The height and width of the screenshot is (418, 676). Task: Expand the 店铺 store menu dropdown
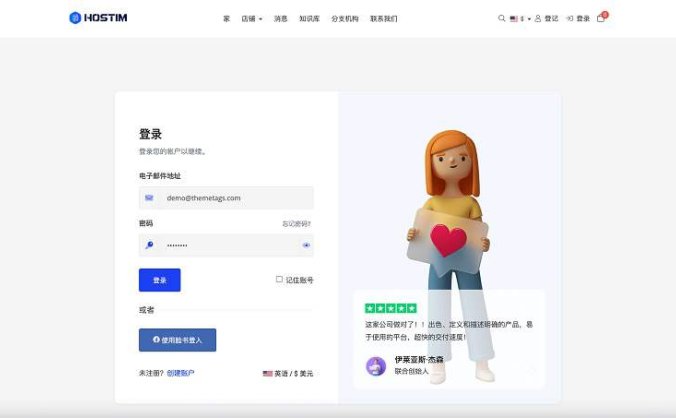pos(252,19)
